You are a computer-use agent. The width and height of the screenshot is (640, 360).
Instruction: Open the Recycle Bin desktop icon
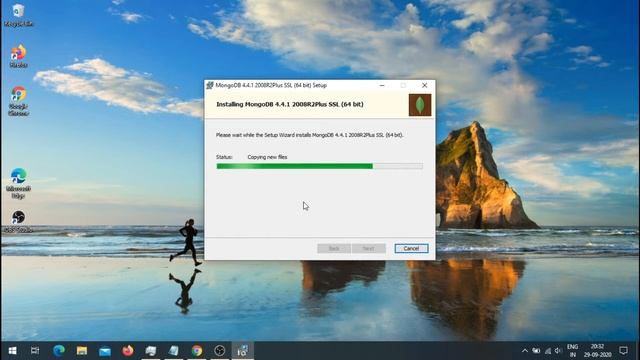point(18,15)
